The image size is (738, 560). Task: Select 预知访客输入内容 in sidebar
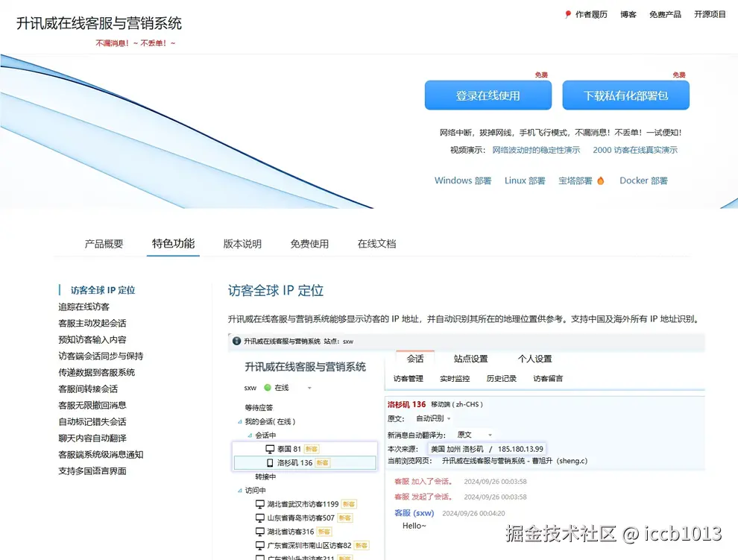92,339
